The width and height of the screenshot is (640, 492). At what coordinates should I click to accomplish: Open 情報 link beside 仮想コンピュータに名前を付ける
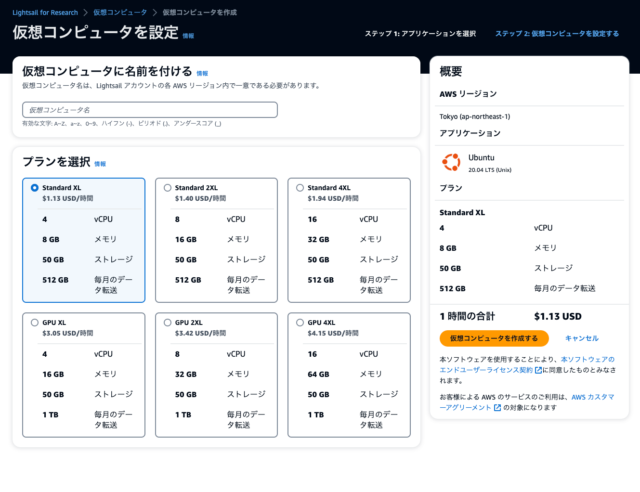pyautogui.click(x=202, y=73)
